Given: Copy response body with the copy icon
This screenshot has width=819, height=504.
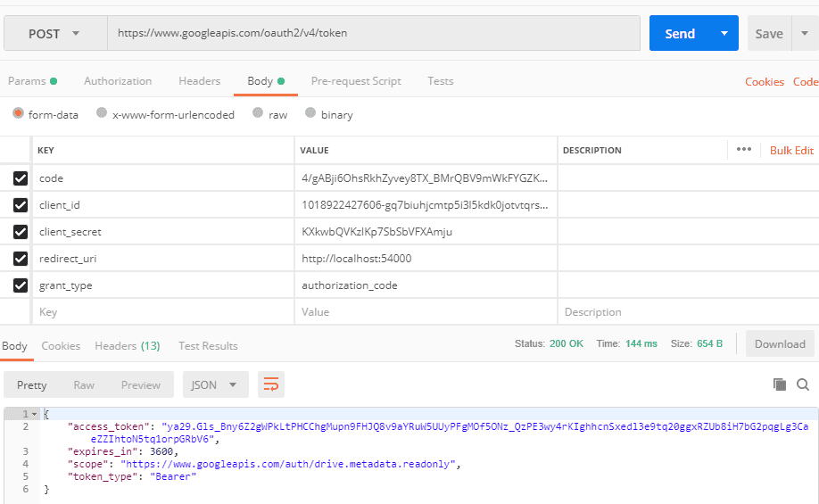Looking at the screenshot, I should coord(780,385).
